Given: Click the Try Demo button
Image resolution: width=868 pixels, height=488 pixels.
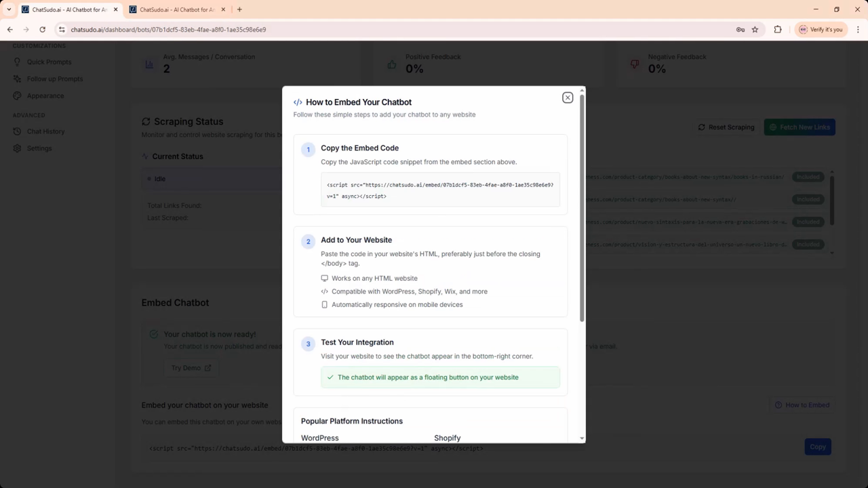Looking at the screenshot, I should click(191, 368).
